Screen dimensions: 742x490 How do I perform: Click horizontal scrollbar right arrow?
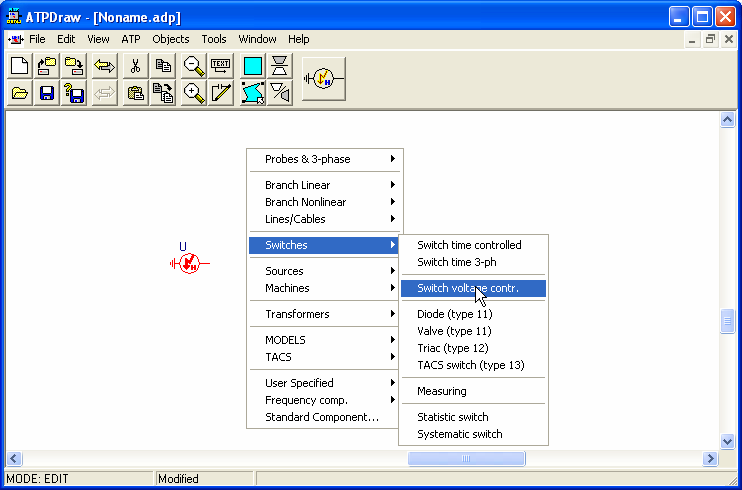coord(710,458)
